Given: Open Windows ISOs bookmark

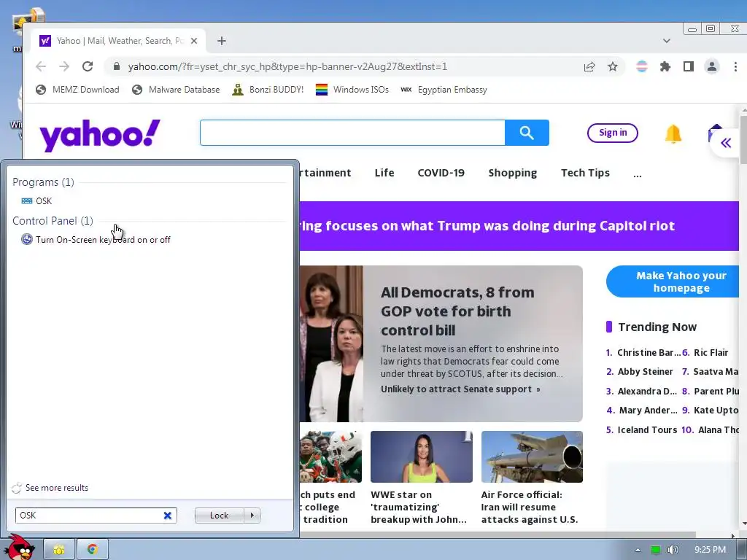Looking at the screenshot, I should pyautogui.click(x=352, y=90).
